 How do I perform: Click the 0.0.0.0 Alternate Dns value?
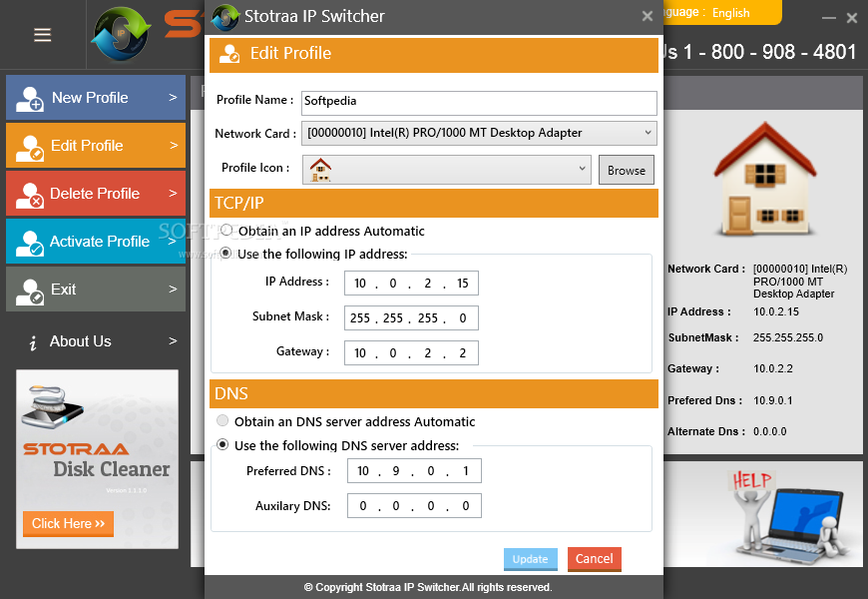[769, 431]
